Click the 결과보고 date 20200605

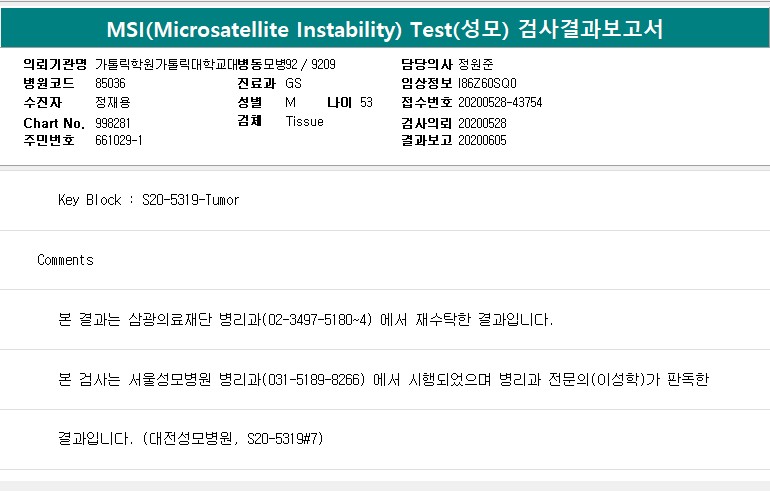[482, 141]
